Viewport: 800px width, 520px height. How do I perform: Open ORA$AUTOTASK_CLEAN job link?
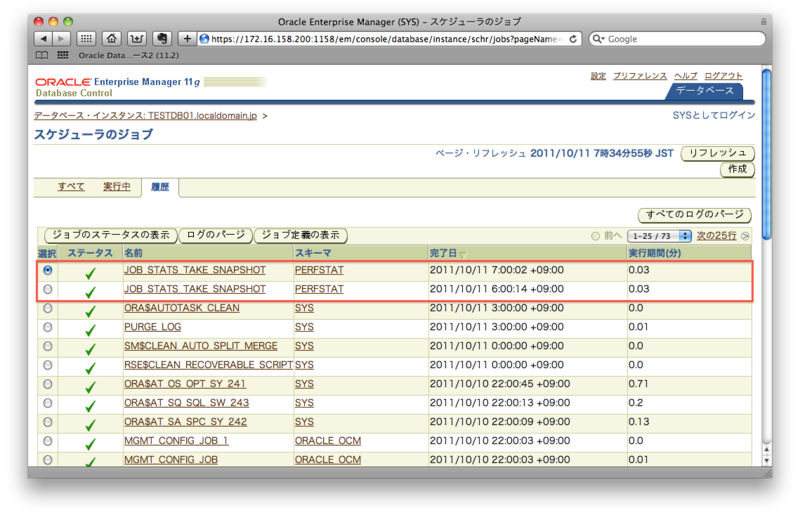[182, 308]
